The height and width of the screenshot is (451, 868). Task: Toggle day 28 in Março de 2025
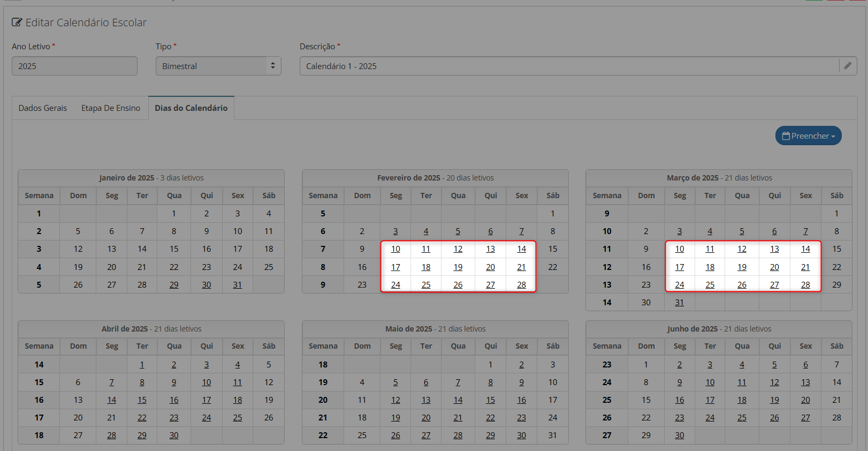tap(805, 285)
